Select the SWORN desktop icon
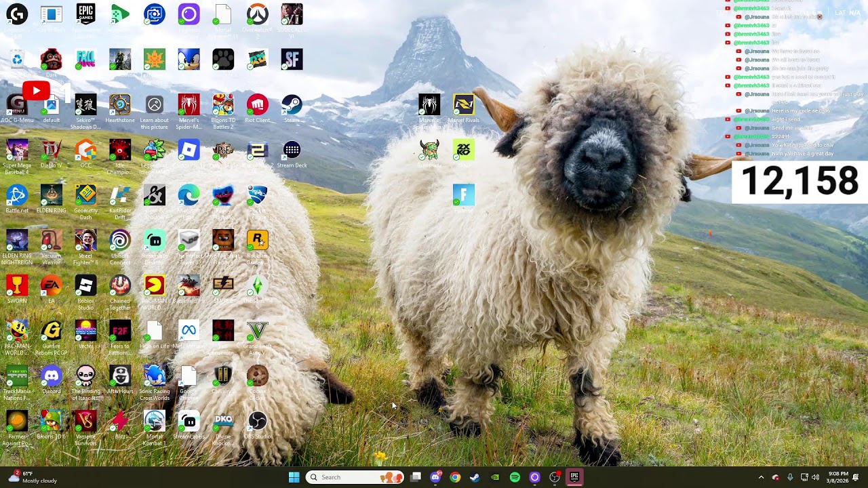This screenshot has width=868, height=488. [17, 289]
